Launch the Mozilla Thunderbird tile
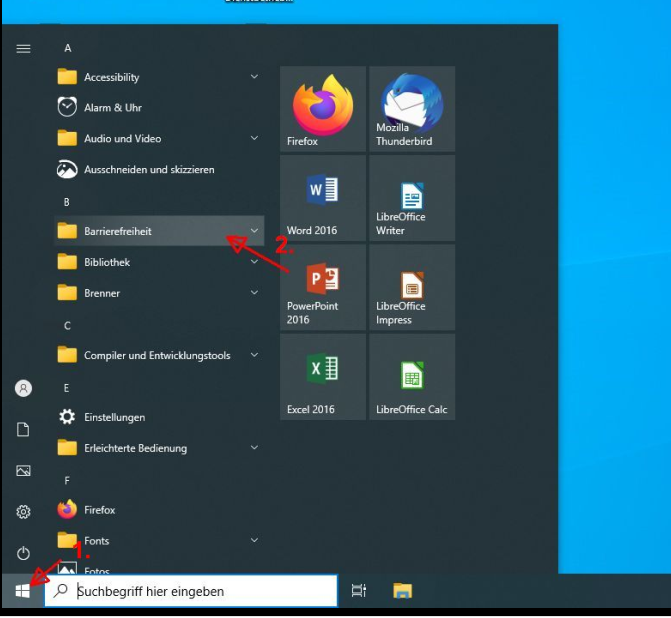 pos(412,109)
